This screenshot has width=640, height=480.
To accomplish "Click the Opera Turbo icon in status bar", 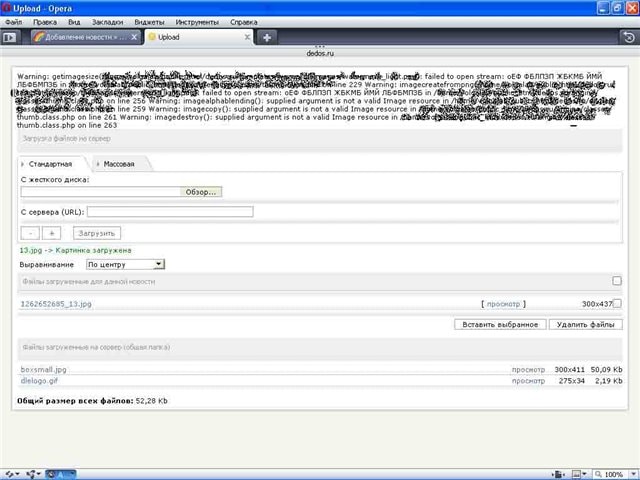I will [60, 474].
